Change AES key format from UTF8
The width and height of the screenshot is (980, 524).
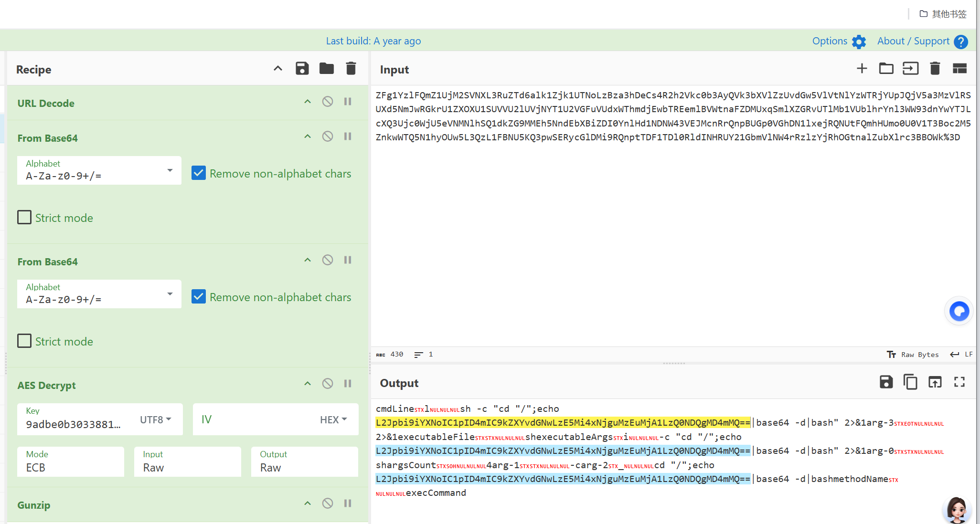coord(155,419)
